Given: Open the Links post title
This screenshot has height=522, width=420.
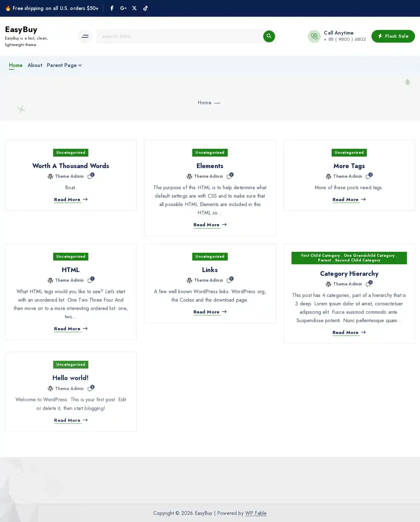Looking at the screenshot, I should click(210, 270).
